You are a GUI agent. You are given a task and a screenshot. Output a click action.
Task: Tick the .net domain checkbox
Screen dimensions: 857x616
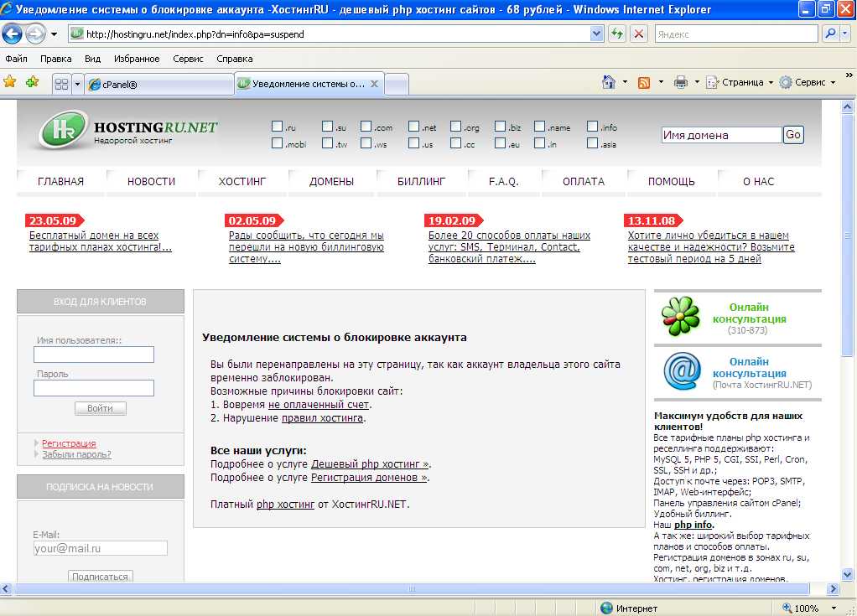tap(413, 127)
